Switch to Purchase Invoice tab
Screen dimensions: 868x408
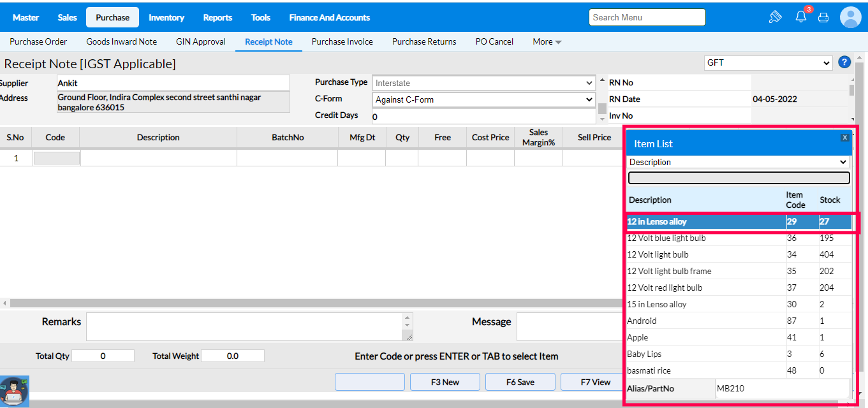coord(342,41)
